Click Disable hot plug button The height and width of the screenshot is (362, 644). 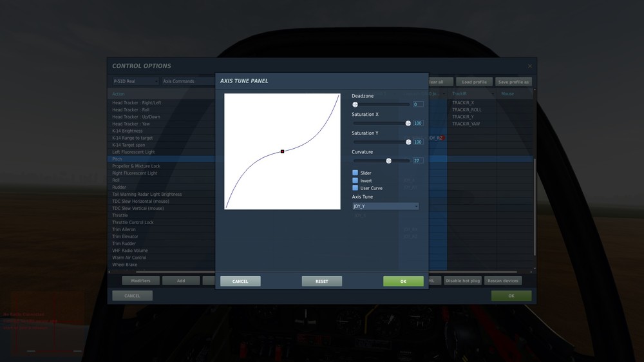pos(462,281)
